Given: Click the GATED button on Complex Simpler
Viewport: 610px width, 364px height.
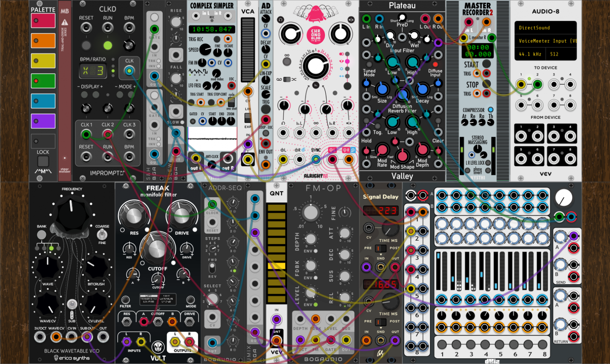Looking at the screenshot, I should 193,121.
